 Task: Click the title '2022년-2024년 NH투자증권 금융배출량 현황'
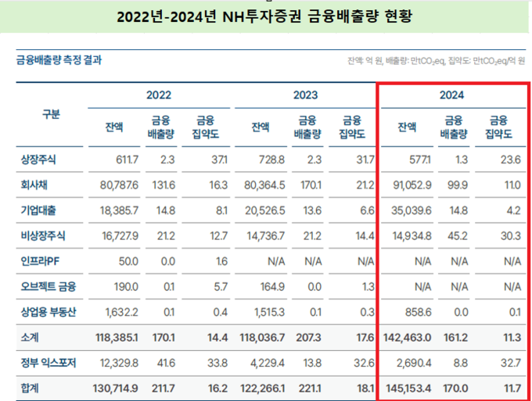tap(264, 16)
